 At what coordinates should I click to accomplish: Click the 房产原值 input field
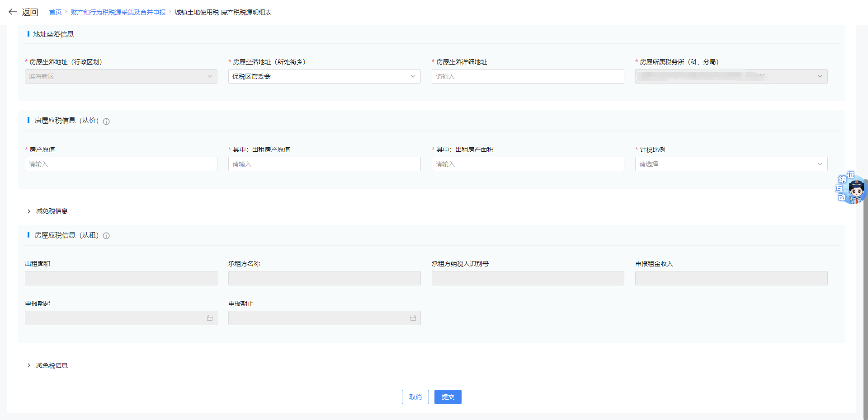click(121, 164)
